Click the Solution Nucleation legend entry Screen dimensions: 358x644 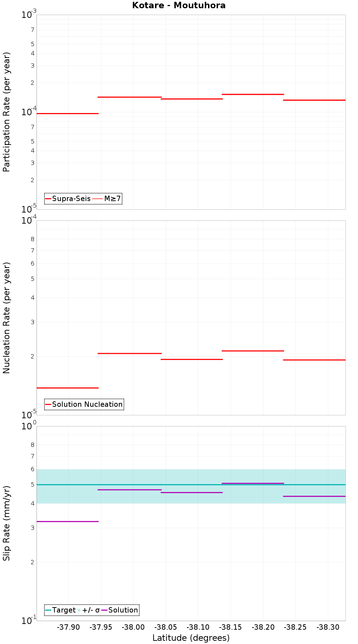(84, 404)
